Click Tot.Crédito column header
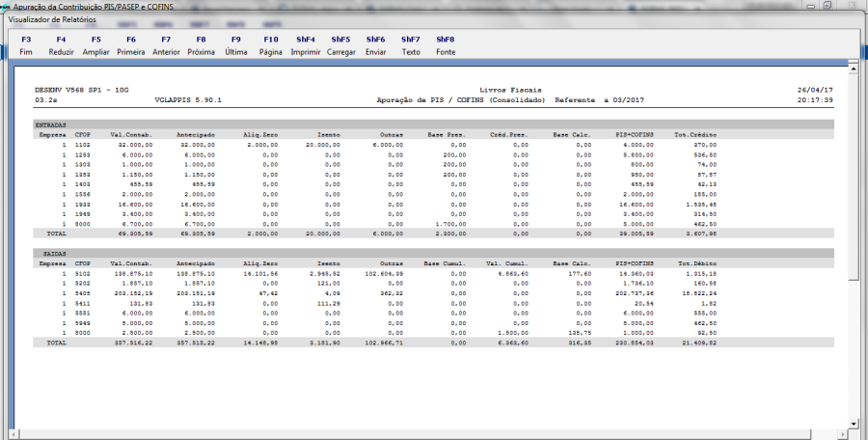Screen dimensions: 868x440 695,135
